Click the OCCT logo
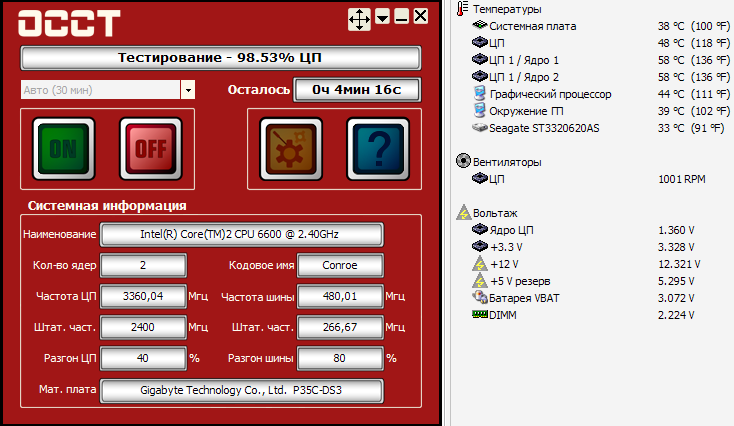Viewport: 734px width, 426px height. click(69, 23)
